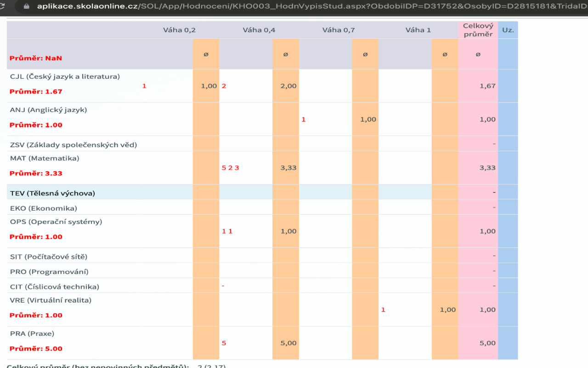Click the CJL 2,00 weight average

click(x=288, y=86)
